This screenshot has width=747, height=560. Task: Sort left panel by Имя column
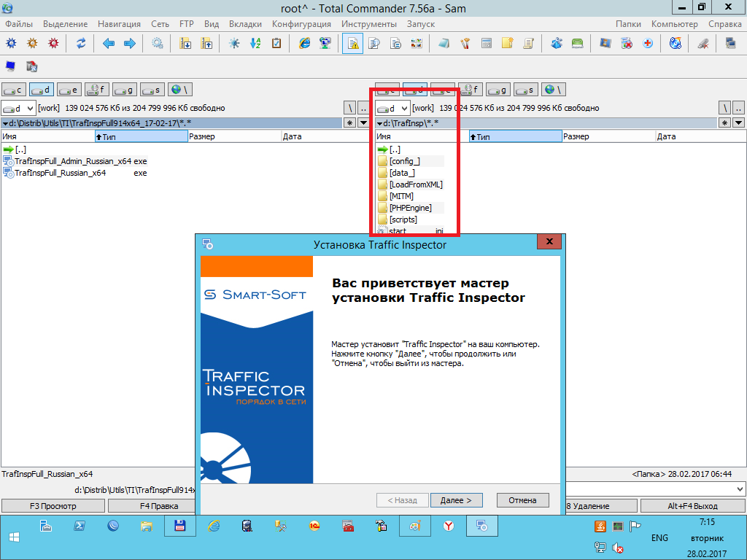(48, 136)
